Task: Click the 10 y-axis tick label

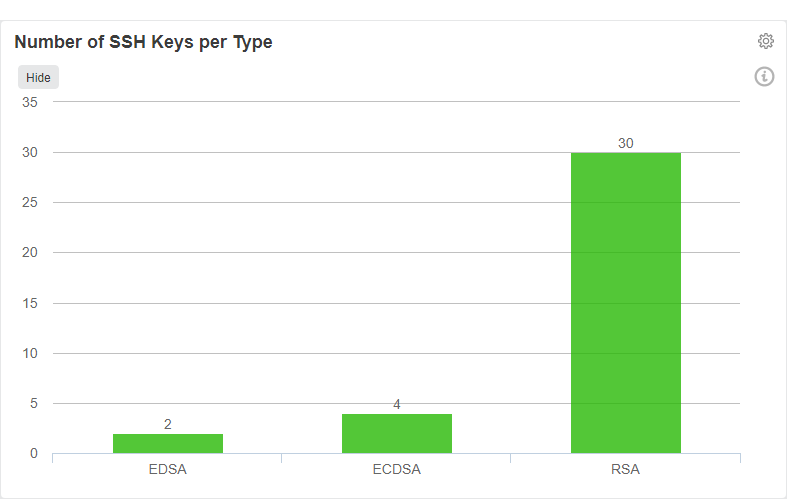Action: [29, 353]
